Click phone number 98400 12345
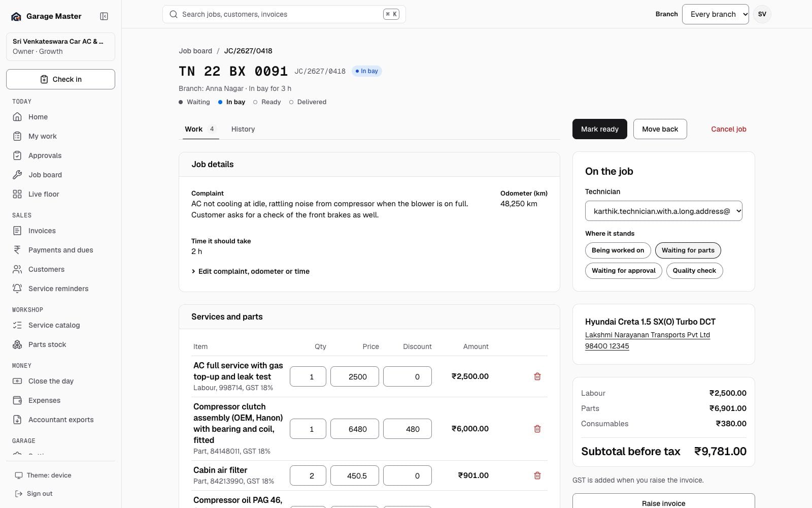Viewport: 812px width, 508px height. pos(607,346)
